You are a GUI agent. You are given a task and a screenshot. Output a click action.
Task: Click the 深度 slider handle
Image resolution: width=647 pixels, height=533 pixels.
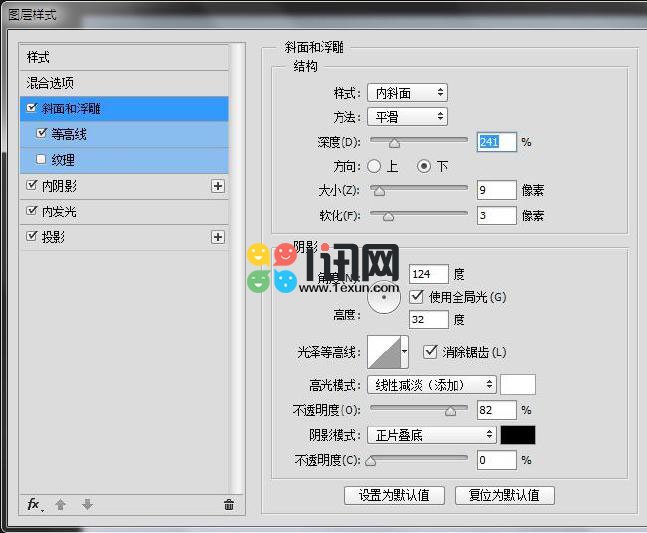[x=394, y=143]
